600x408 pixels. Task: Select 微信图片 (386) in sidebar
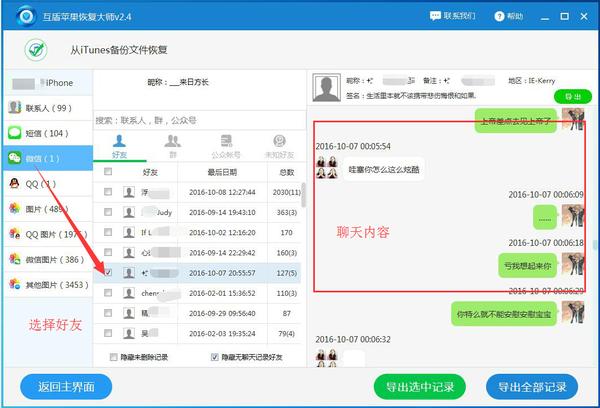coord(48,259)
